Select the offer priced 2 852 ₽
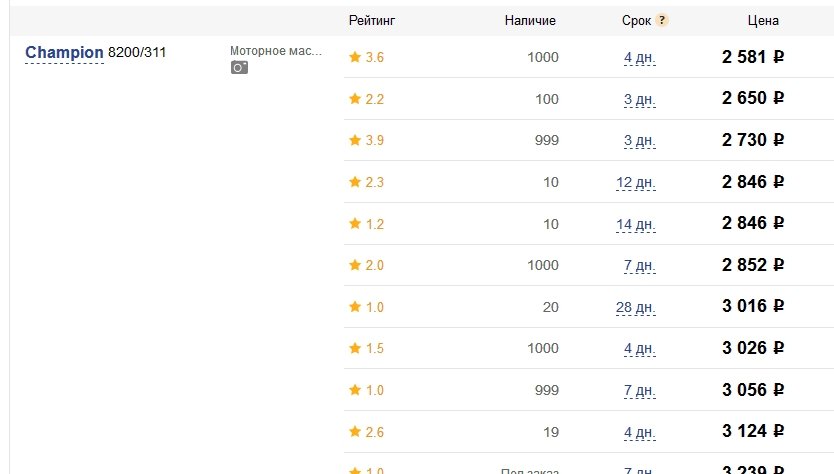Viewport: 834px width, 474px height. (x=753, y=265)
